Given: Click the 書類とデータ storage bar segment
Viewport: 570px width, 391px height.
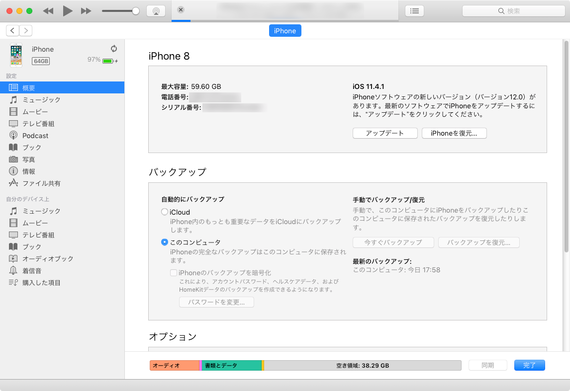Looking at the screenshot, I should (x=232, y=366).
